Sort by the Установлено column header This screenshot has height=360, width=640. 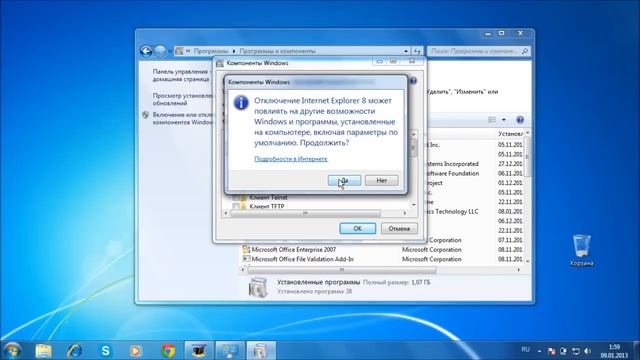510,133
